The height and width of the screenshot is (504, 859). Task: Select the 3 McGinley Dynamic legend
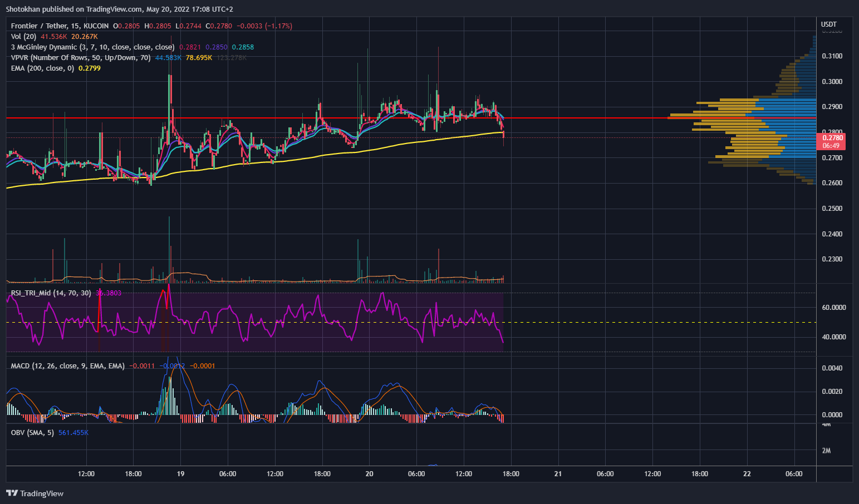[x=92, y=47]
